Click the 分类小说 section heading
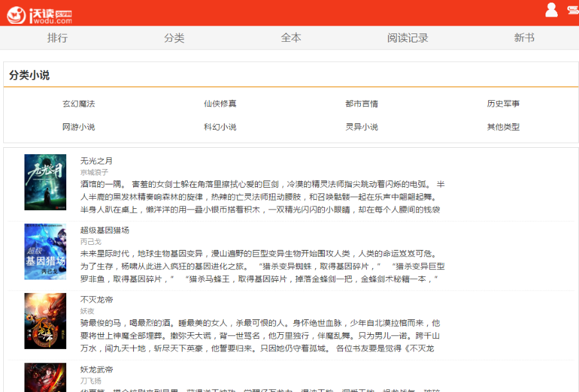The image size is (579, 392). pos(29,75)
